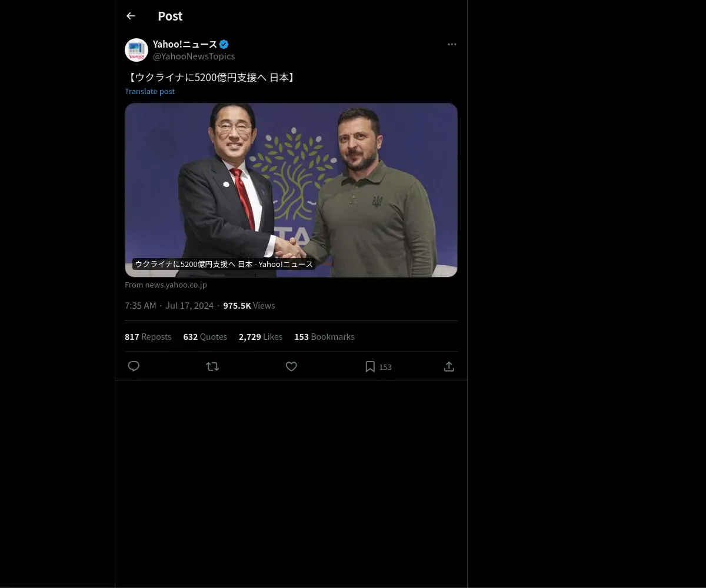The image size is (706, 588).
Task: Click the share upload icon
Action: [449, 366]
